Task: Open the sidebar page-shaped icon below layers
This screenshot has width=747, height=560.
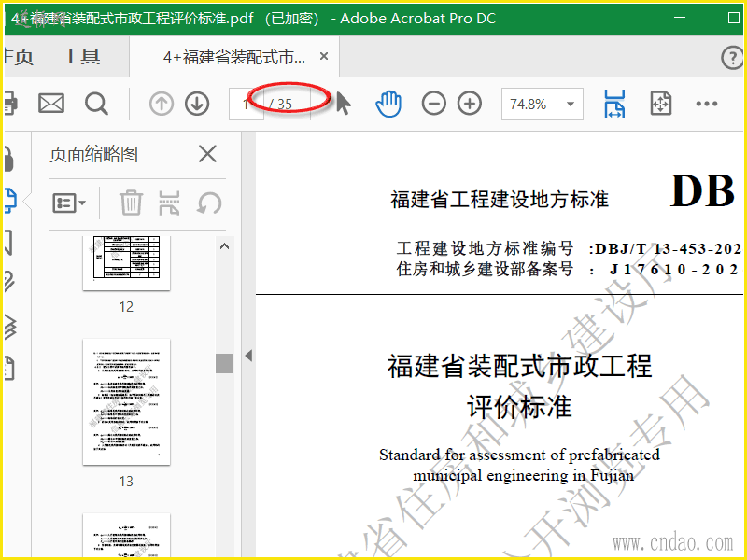Action: point(9,368)
